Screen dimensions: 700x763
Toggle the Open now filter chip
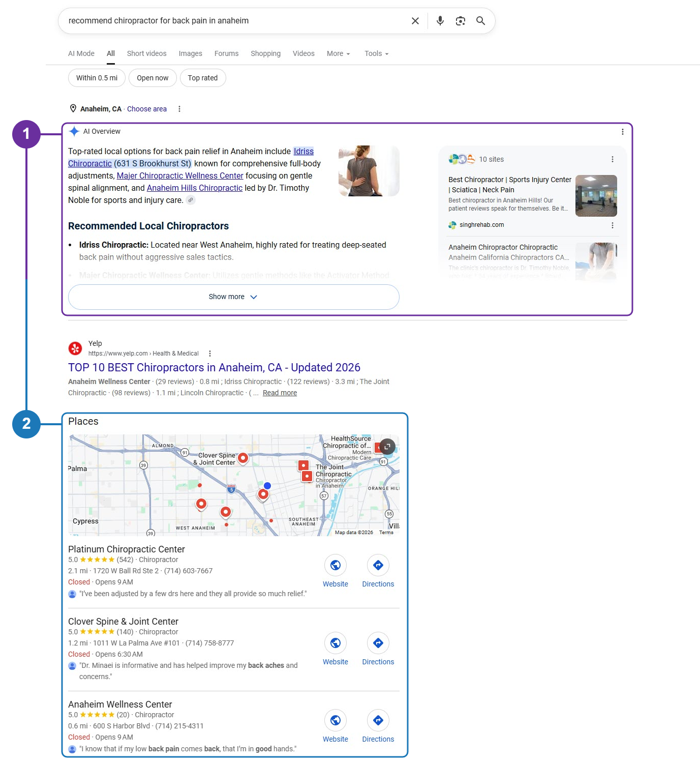pyautogui.click(x=153, y=78)
